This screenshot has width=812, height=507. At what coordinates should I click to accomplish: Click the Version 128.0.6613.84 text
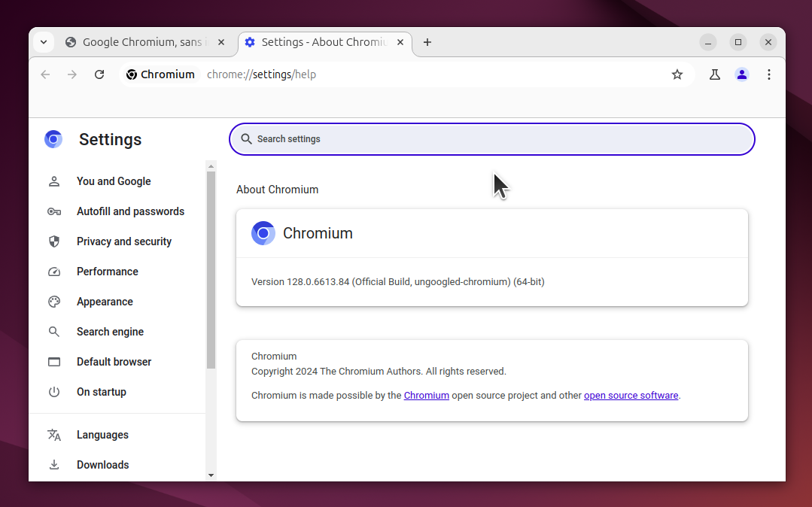click(x=397, y=282)
